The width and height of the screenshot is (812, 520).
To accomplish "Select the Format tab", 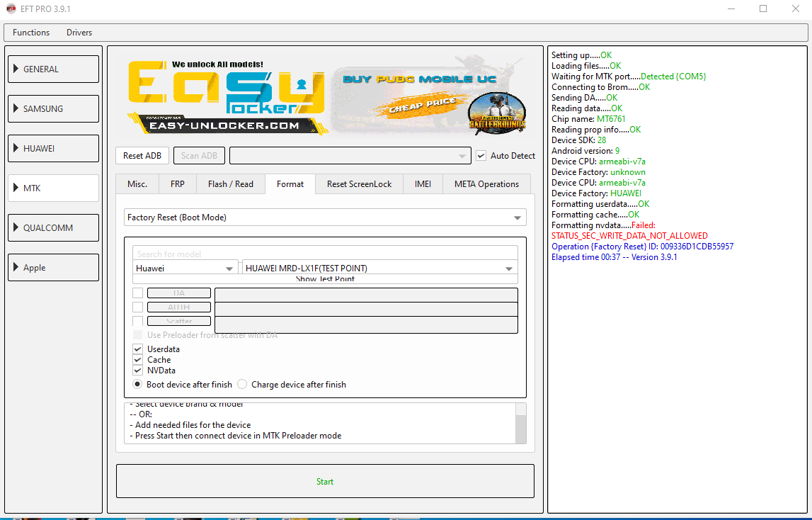I will (290, 184).
